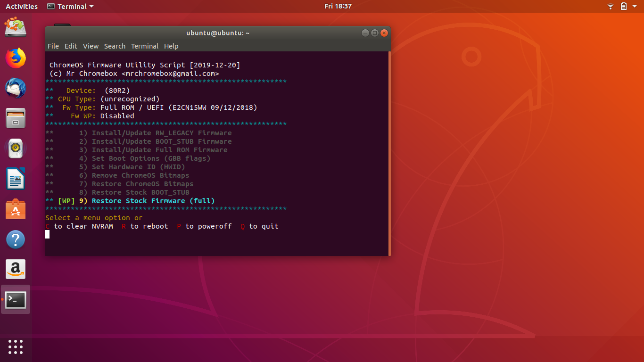644x362 pixels.
Task: Launch Thunderbird mail client
Action: point(16,89)
